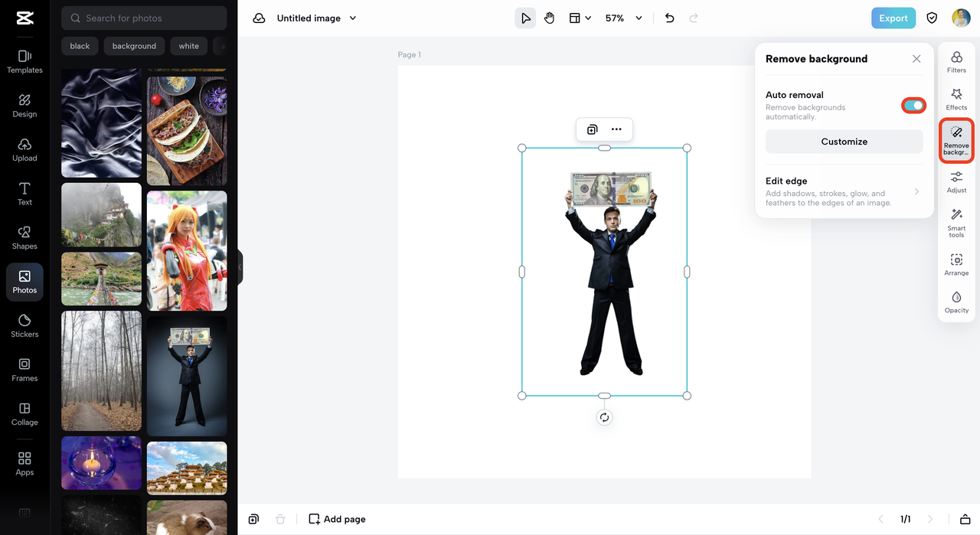Go to the next page arrow
This screenshot has height=535, width=980.
(931, 519)
